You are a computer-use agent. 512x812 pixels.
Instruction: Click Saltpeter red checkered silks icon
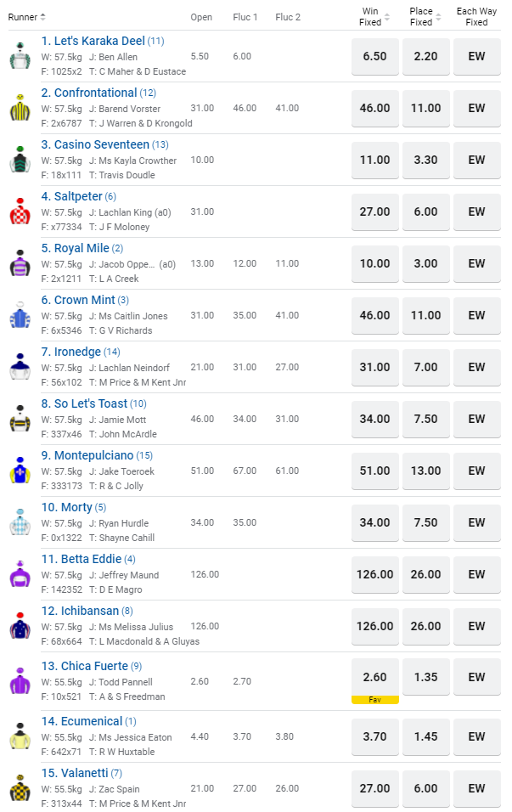click(x=20, y=211)
